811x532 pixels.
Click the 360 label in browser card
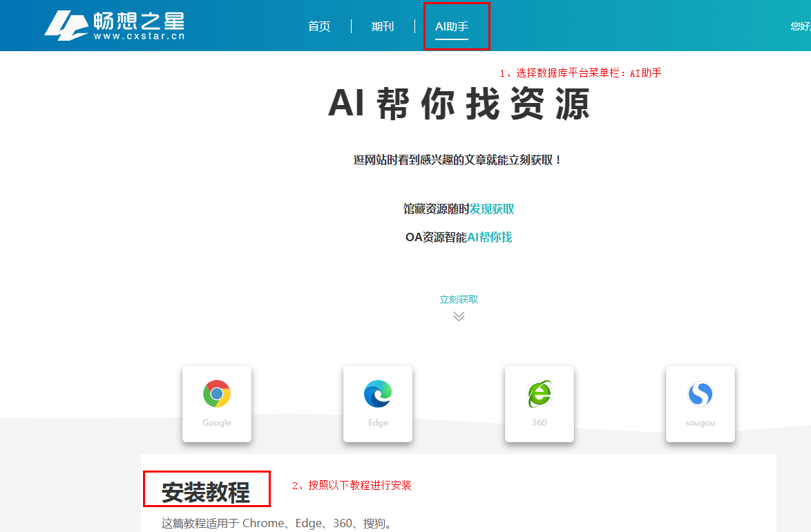pyautogui.click(x=540, y=423)
